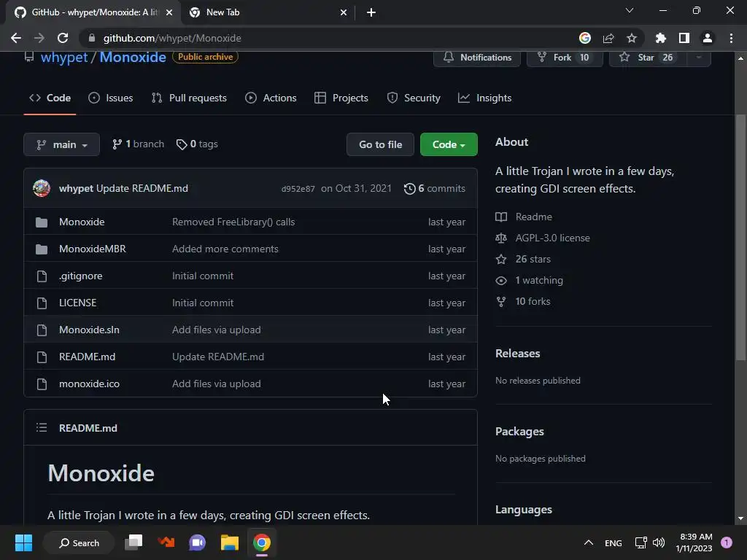Click the Google account icon in address bar
Screen dimensions: 747x560
pos(584,38)
